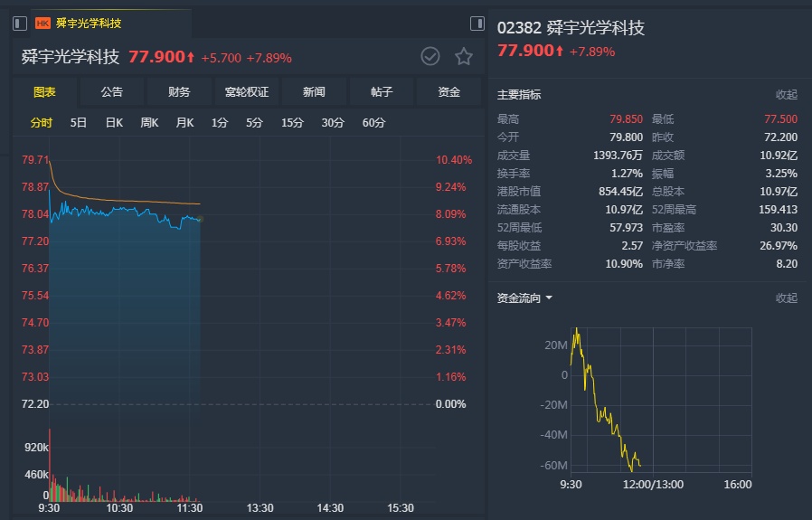Image resolution: width=812 pixels, height=520 pixels.
Task: Switch chart to 日K daily candles
Action: click(x=114, y=123)
